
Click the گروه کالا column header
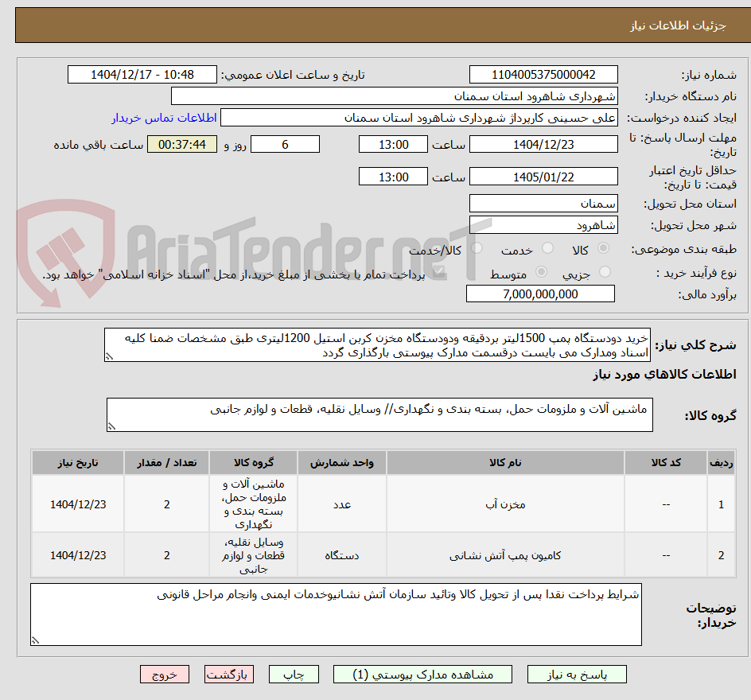click(253, 462)
